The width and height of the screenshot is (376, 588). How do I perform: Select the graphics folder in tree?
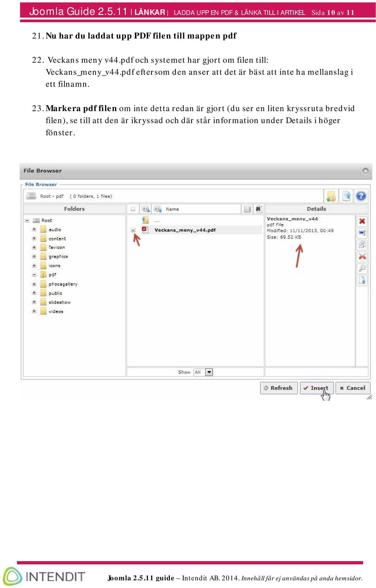pos(58,256)
